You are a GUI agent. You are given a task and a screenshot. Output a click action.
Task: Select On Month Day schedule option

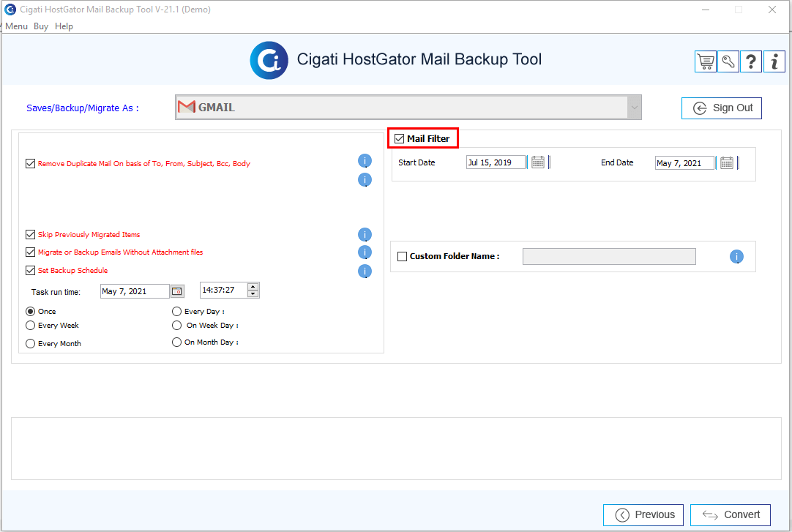tap(177, 342)
